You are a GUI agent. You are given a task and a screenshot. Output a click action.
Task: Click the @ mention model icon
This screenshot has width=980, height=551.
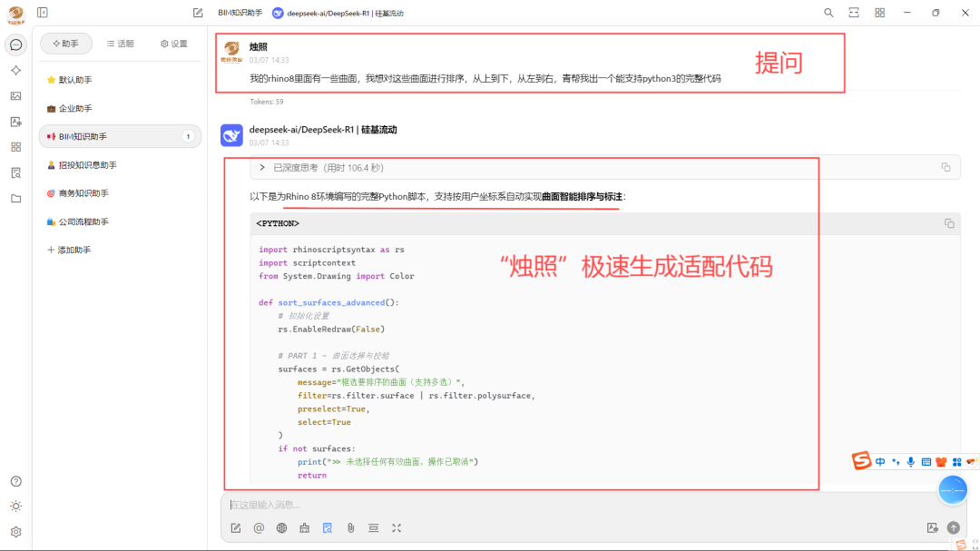tap(259, 528)
